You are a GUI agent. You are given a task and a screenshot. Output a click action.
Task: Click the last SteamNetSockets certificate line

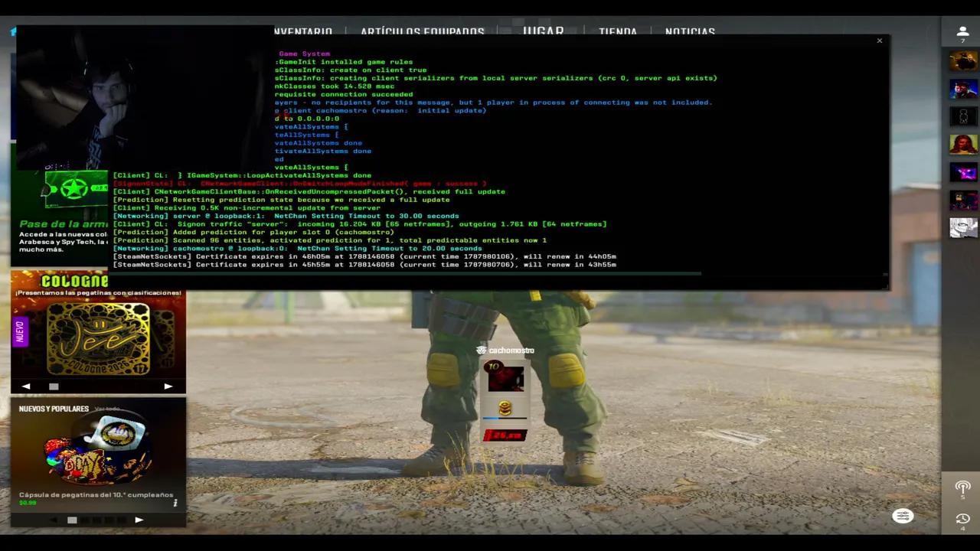pyautogui.click(x=364, y=265)
